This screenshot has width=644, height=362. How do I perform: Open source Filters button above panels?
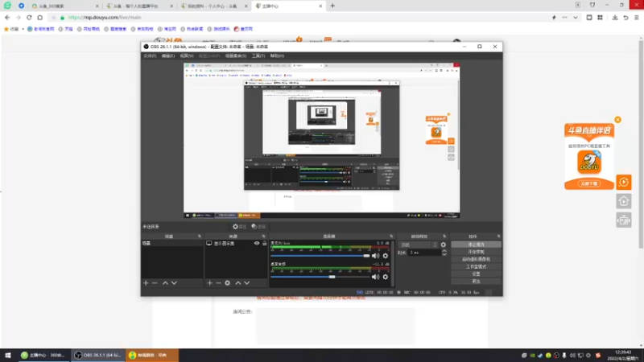click(x=258, y=227)
